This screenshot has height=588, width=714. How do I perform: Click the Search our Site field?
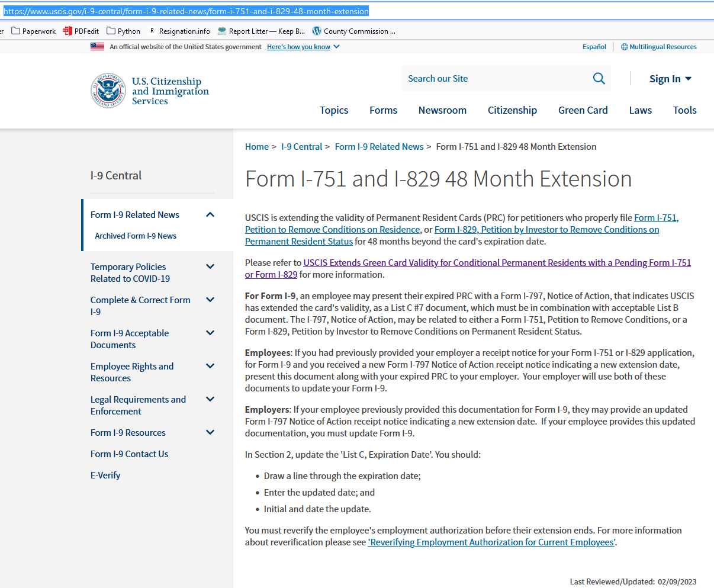click(x=497, y=79)
